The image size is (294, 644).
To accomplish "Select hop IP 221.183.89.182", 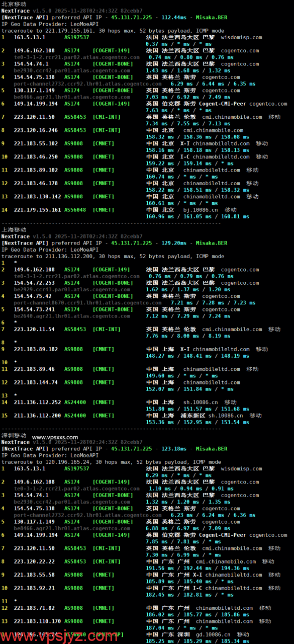I will coord(36,349).
